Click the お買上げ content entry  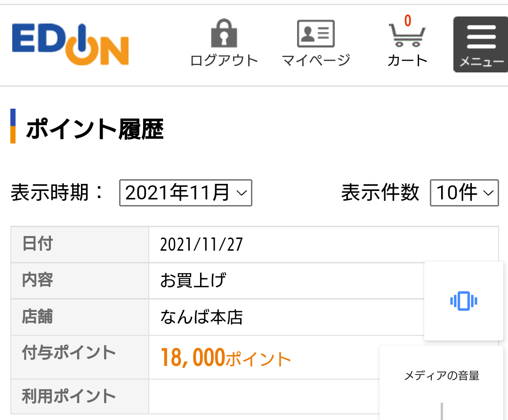(193, 281)
